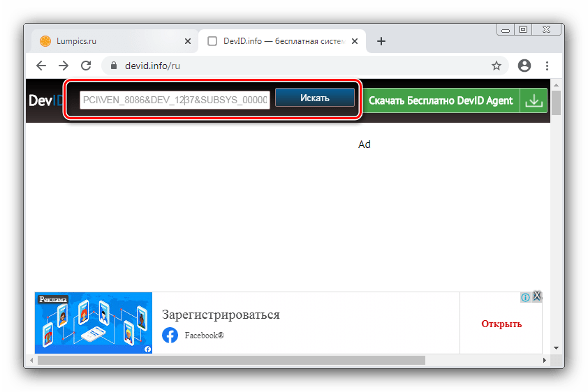Image resolution: width=588 pixels, height=392 pixels.
Task: Open a new tab with the plus button
Action: [x=381, y=41]
